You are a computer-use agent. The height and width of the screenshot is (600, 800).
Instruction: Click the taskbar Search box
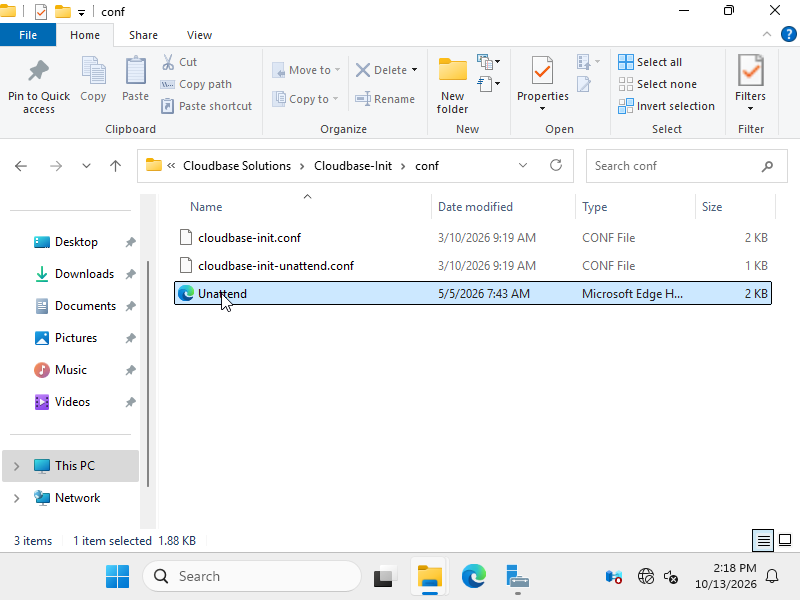click(x=252, y=577)
